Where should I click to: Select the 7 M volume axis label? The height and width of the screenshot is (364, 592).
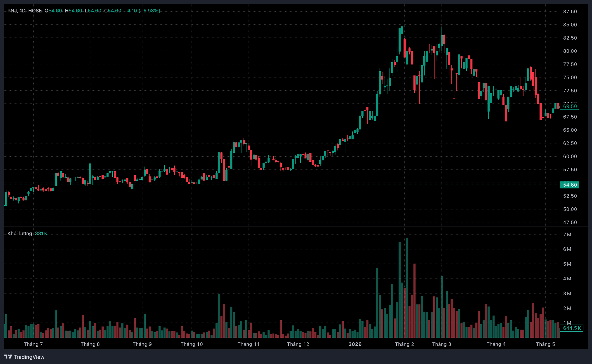tap(567, 234)
